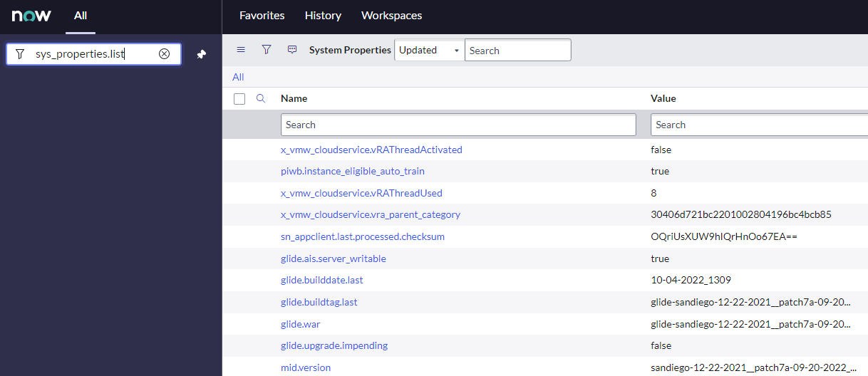Click the All breadcrumb link
868x376 pixels.
coord(238,77)
